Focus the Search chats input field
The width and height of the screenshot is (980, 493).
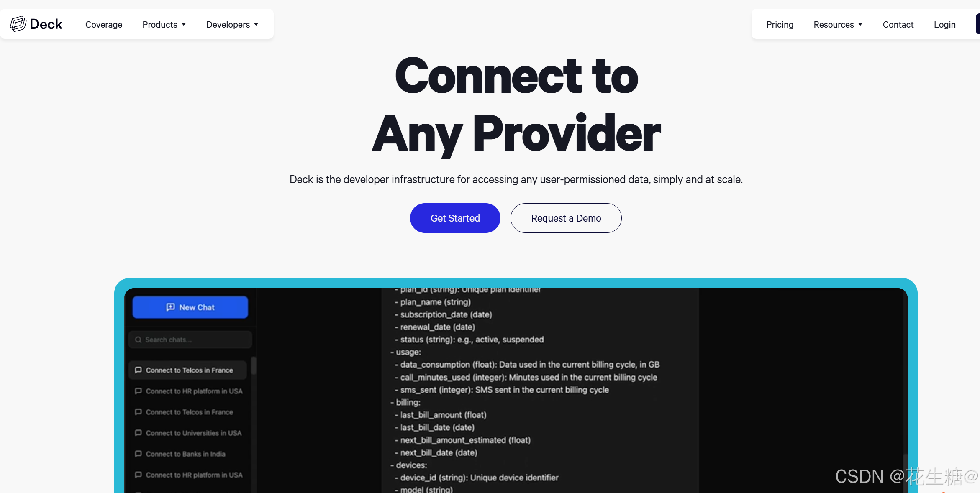click(190, 340)
